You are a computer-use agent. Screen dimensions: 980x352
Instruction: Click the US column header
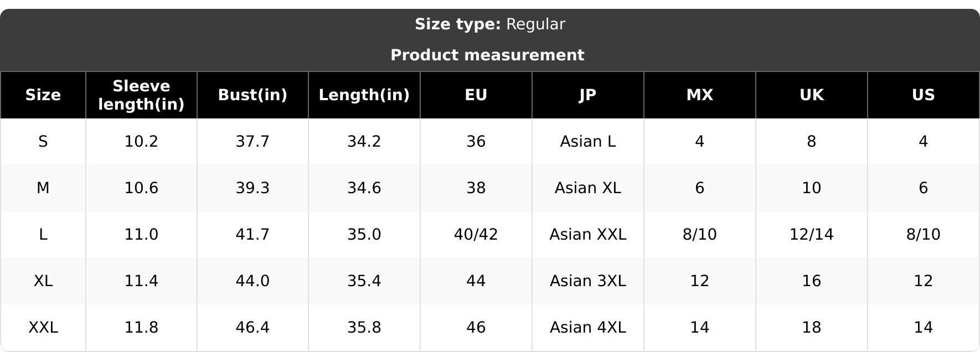point(924,95)
